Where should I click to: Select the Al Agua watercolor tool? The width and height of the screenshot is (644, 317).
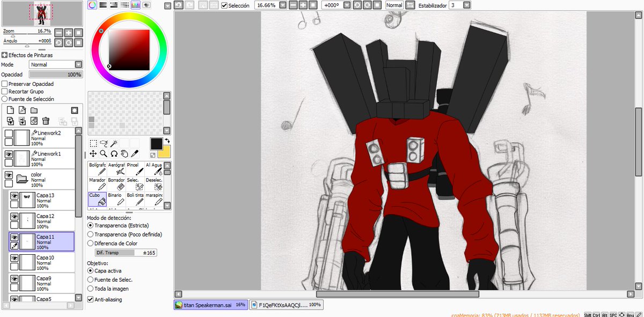155,169
